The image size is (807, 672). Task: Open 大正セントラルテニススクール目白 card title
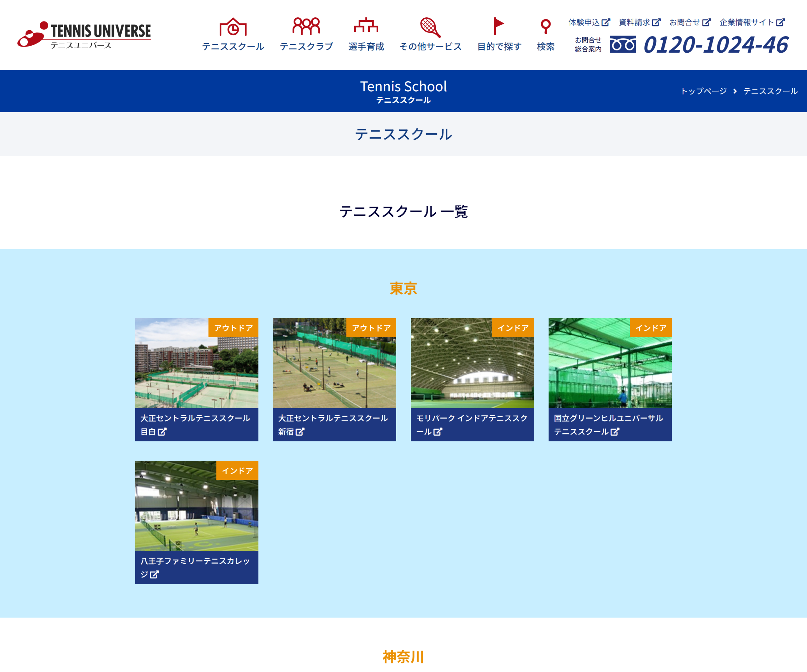[196, 425]
